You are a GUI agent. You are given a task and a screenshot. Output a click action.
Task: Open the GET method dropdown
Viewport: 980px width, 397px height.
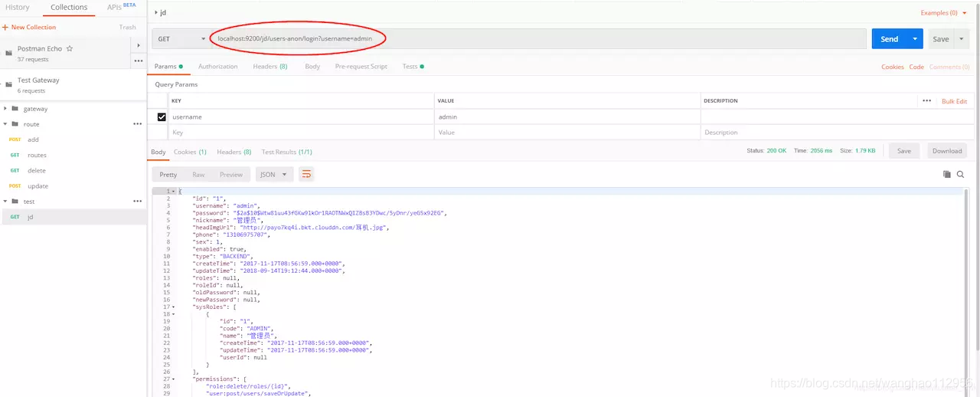(x=181, y=38)
